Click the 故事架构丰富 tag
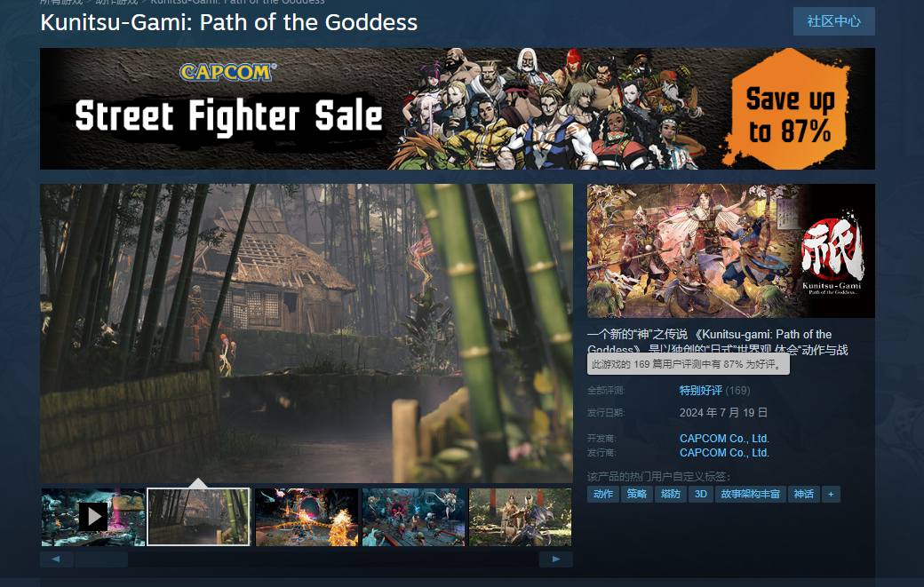Viewport: 924px width, 587px height. (750, 495)
